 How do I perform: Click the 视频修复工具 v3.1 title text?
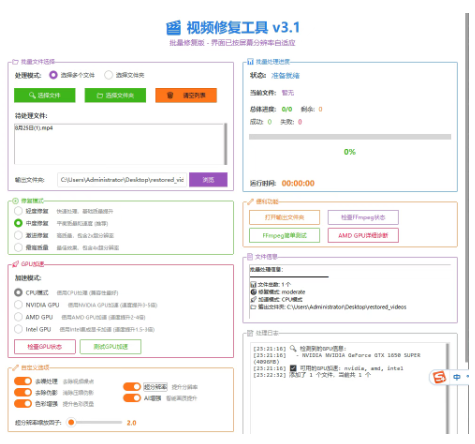[243, 28]
